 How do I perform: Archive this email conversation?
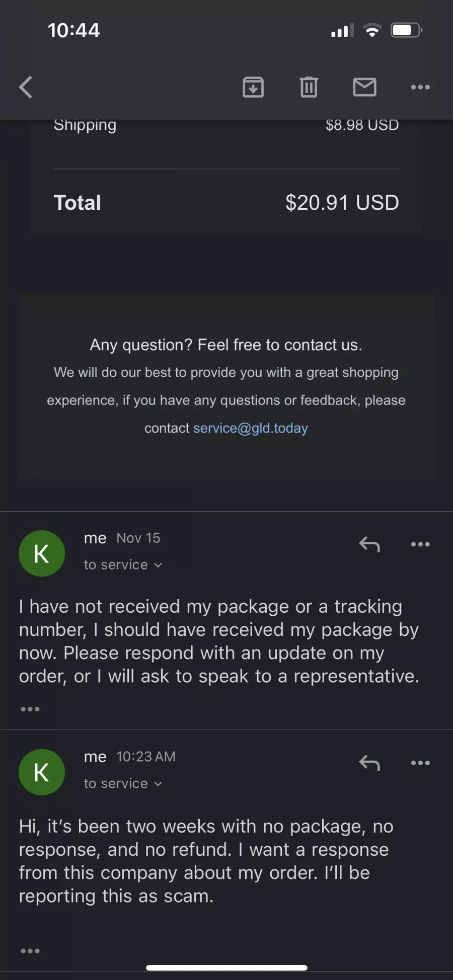[x=253, y=87]
